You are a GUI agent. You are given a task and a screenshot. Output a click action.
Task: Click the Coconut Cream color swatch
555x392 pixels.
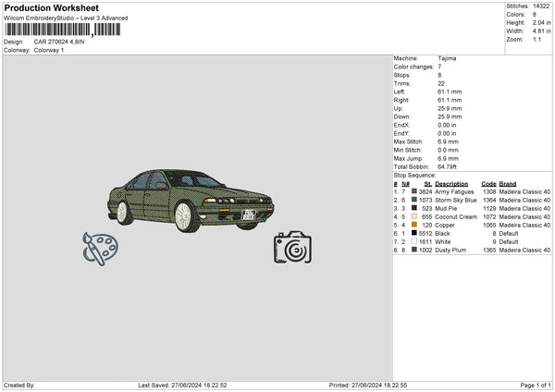[x=414, y=216]
